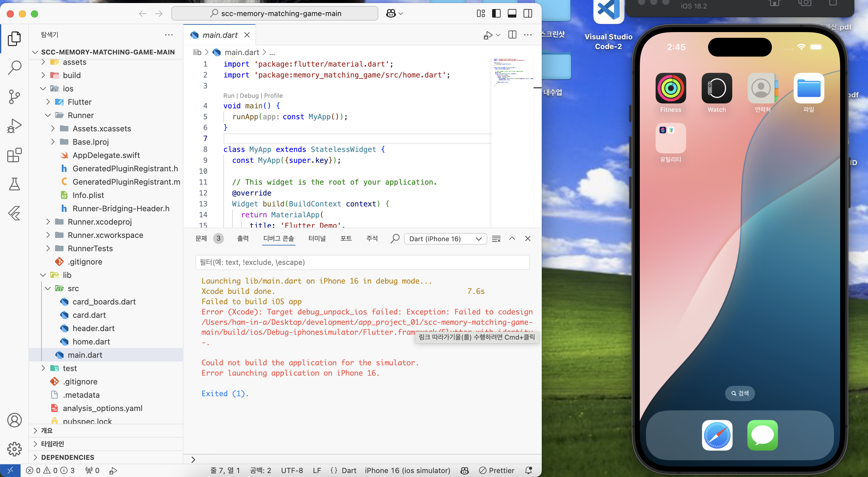Open the Search view in activity bar
Viewport: 868px width, 477px height.
tap(14, 68)
